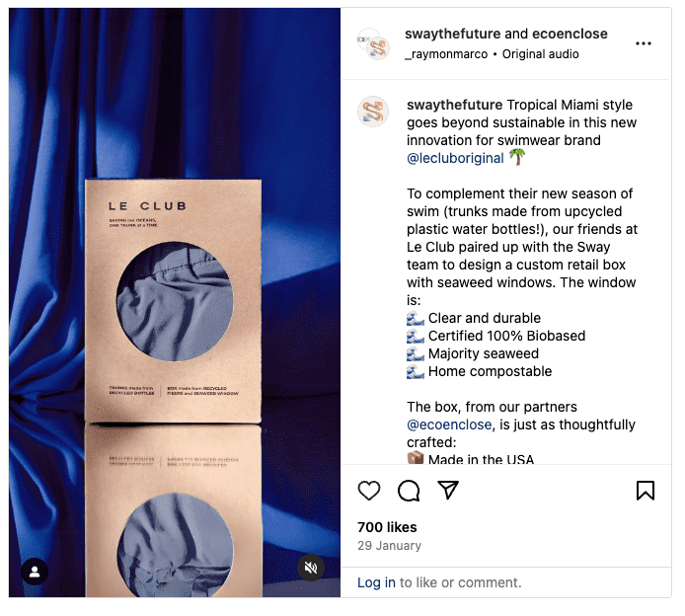Like the post with the heart icon
The width and height of the screenshot is (685, 616).
[369, 491]
